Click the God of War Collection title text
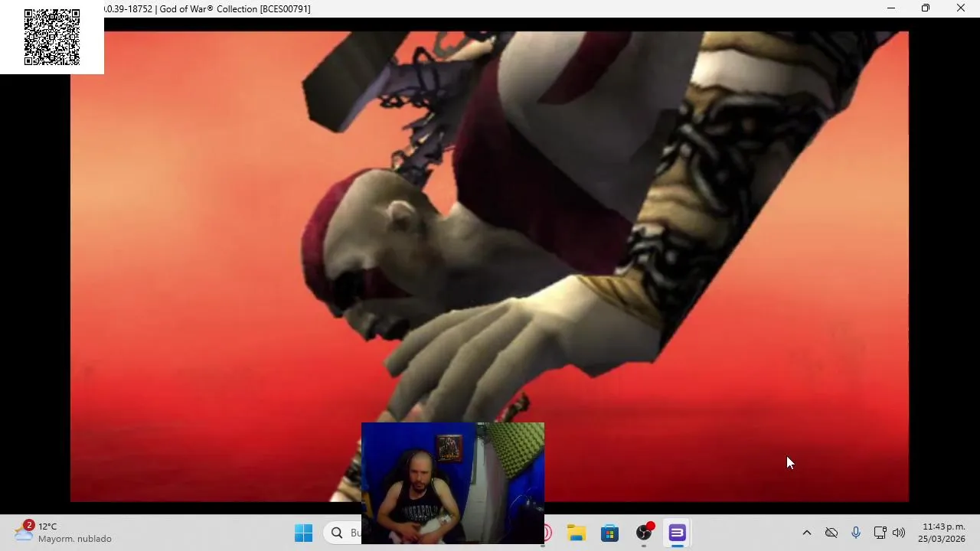Viewport: 980px width, 551px height. 235,9
